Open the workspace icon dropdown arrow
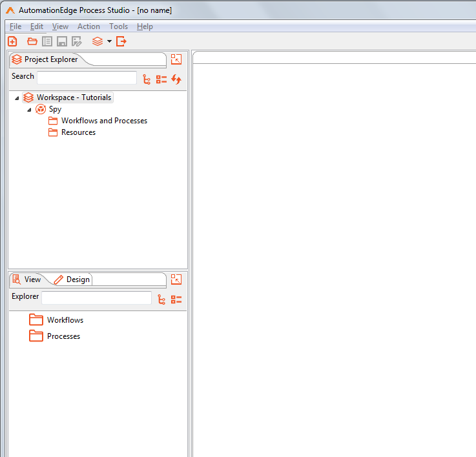This screenshot has width=476, height=457. 109,41
